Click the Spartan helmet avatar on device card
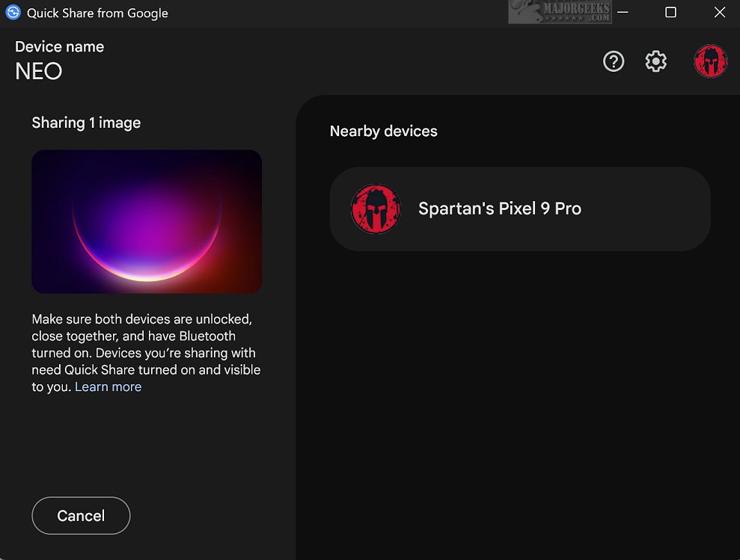Viewport: 740px width, 560px height. tap(376, 209)
